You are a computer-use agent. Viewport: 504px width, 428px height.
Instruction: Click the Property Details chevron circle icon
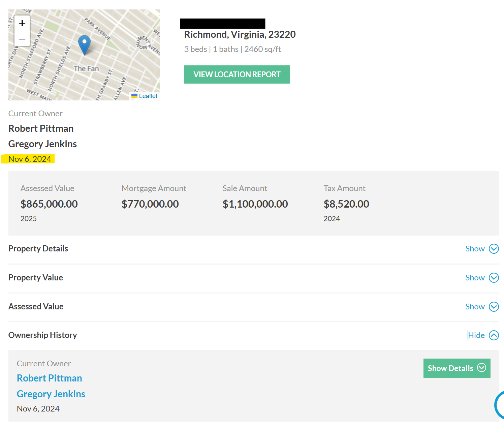coord(494,249)
